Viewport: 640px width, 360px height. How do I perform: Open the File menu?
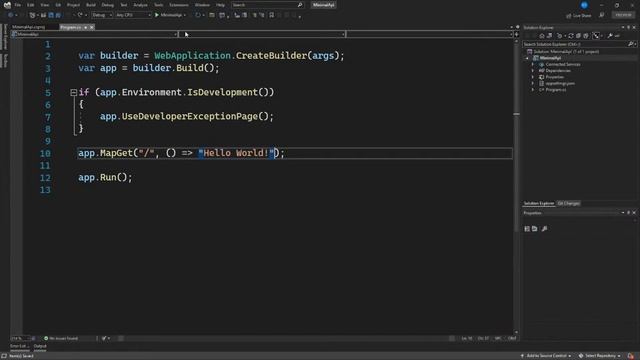[x=18, y=5]
